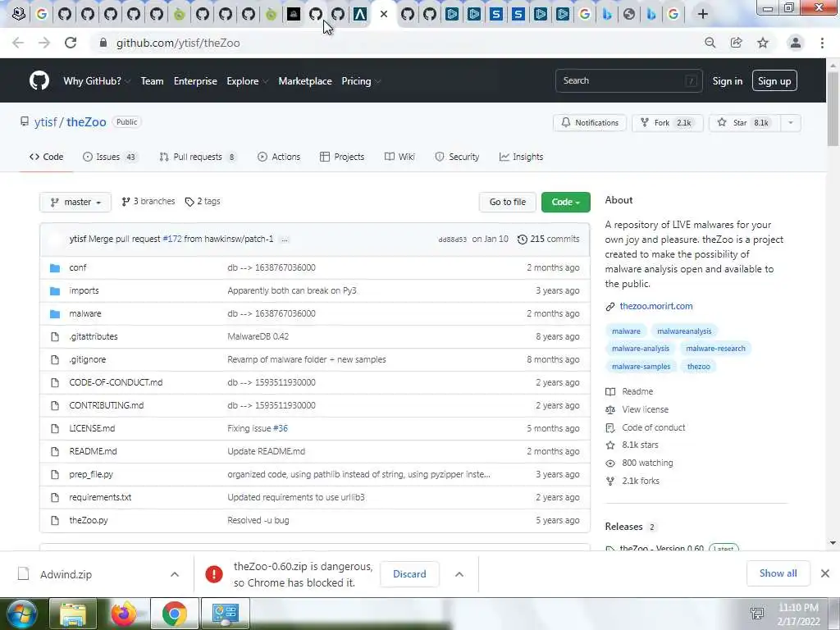Image resolution: width=840 pixels, height=630 pixels.
Task: Click the GitHub octocat logo
Action: click(39, 81)
